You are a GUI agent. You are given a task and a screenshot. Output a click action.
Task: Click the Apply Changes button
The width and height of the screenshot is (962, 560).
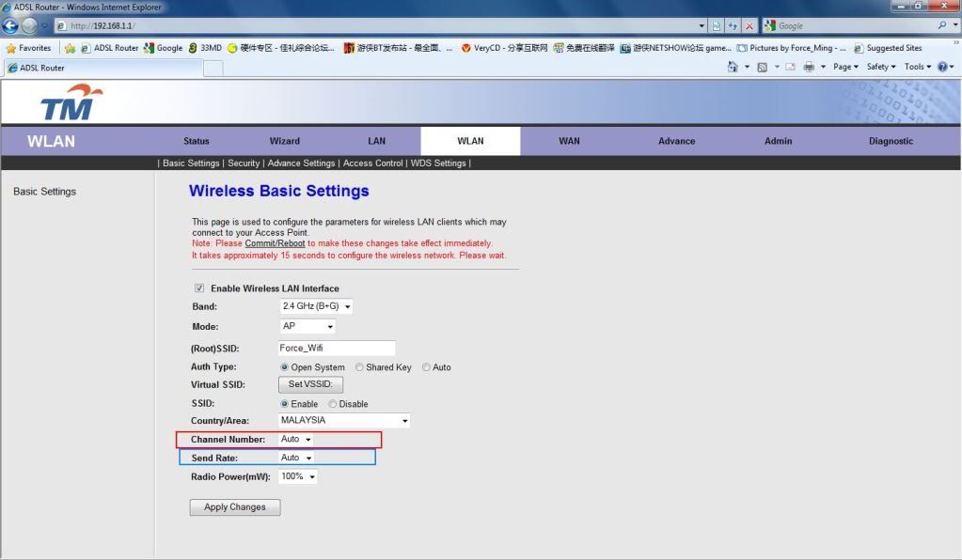[x=235, y=507]
